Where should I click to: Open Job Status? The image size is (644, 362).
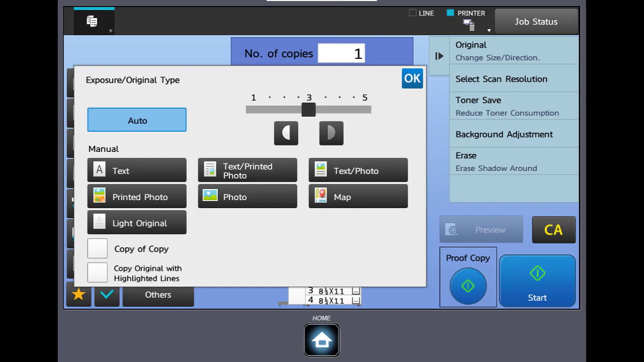click(536, 22)
